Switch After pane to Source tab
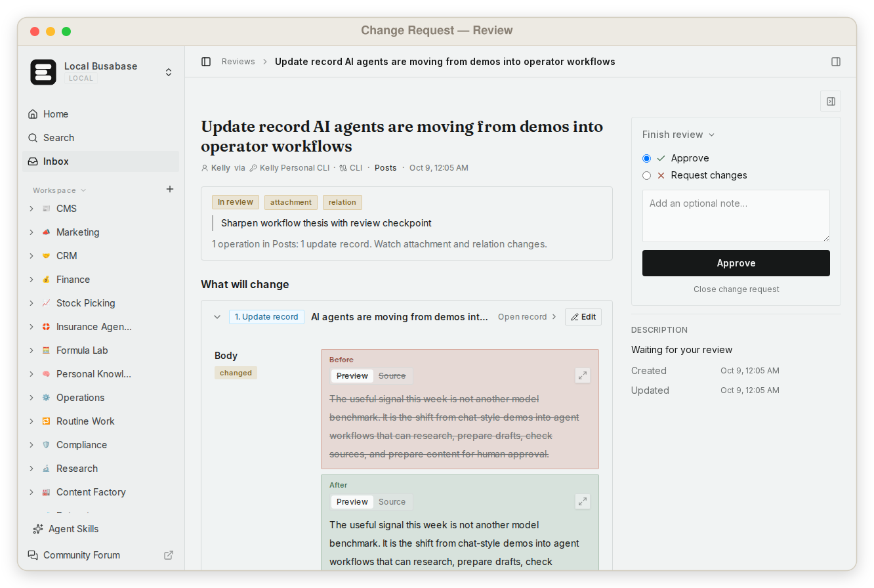This screenshot has width=874, height=588. 392,502
